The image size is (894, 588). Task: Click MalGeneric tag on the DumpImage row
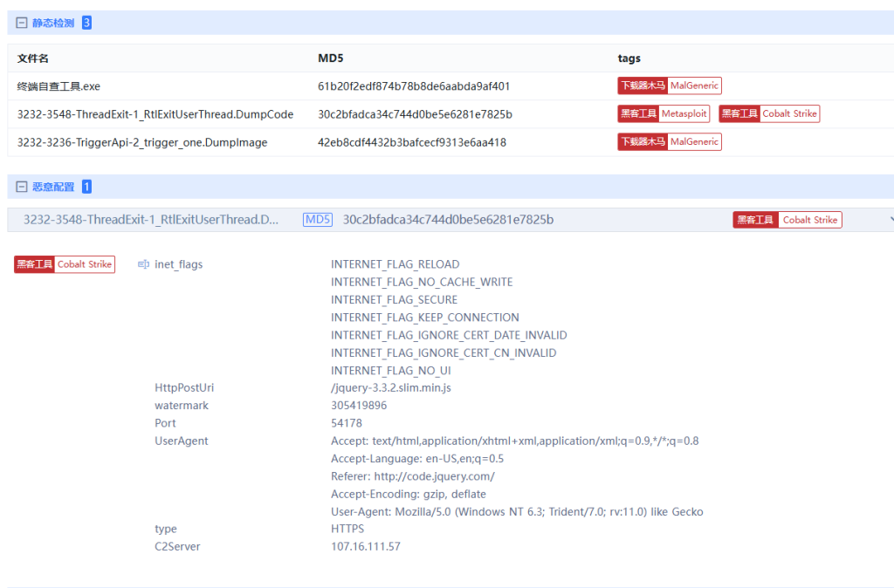(694, 142)
